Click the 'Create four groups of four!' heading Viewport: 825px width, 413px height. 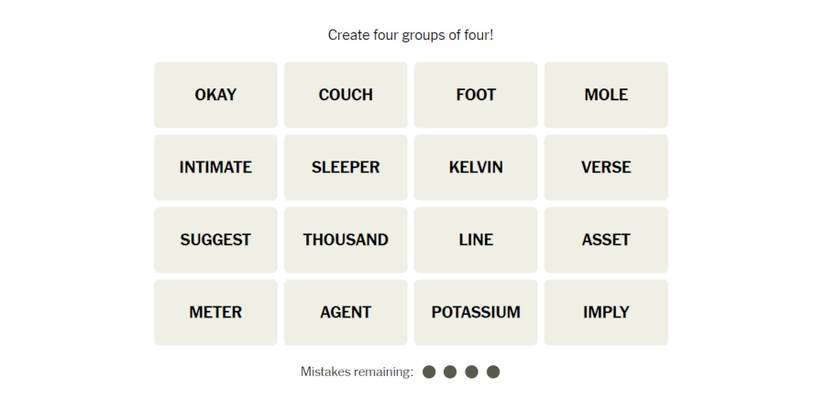point(411,35)
